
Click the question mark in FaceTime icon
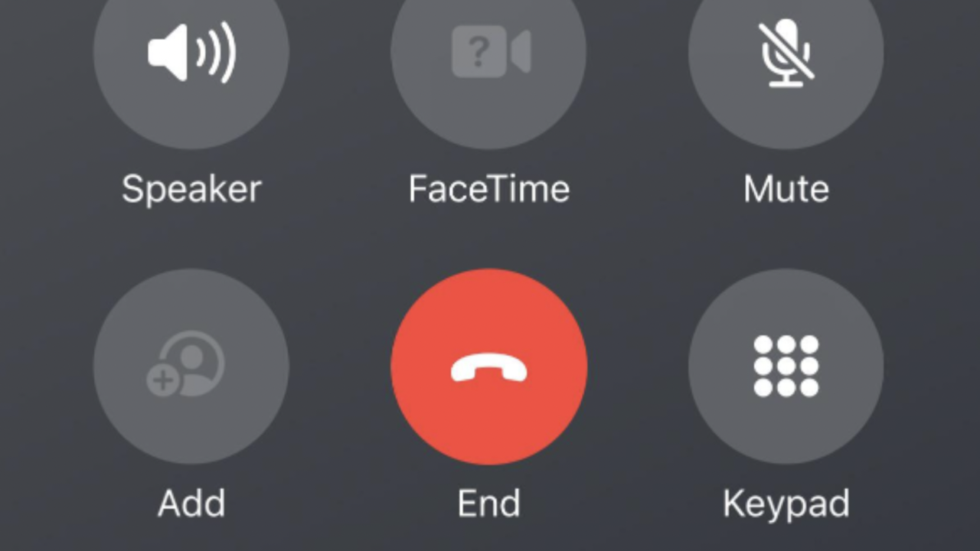tap(479, 52)
